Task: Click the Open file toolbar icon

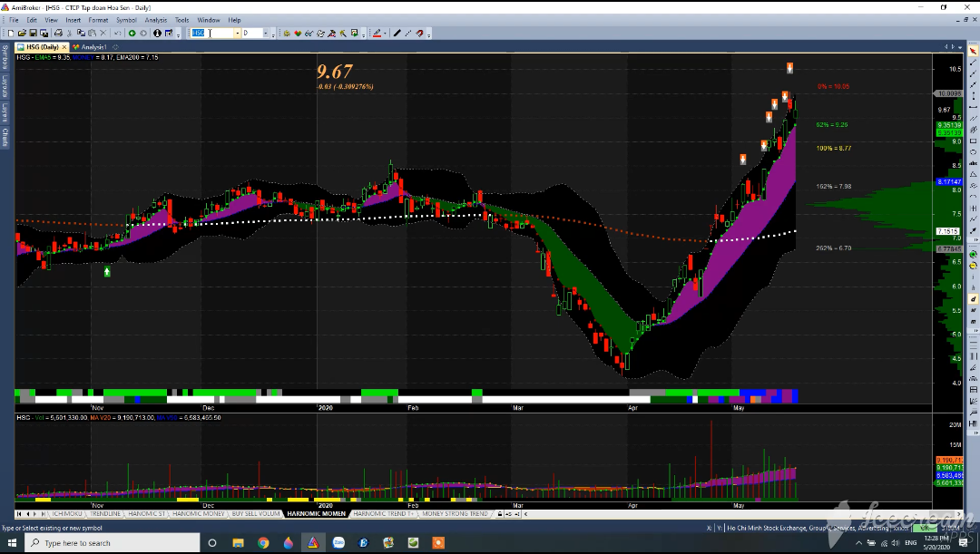Action: 22,34
